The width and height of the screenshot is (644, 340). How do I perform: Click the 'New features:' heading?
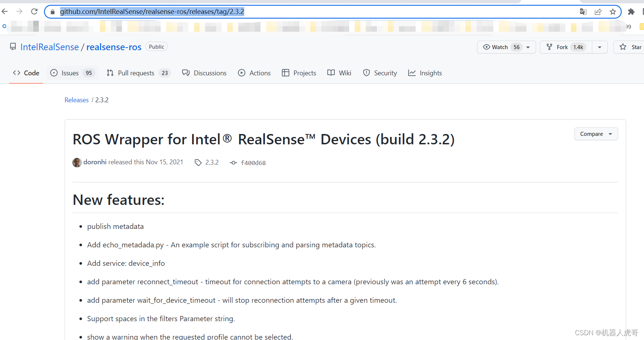coord(119,200)
